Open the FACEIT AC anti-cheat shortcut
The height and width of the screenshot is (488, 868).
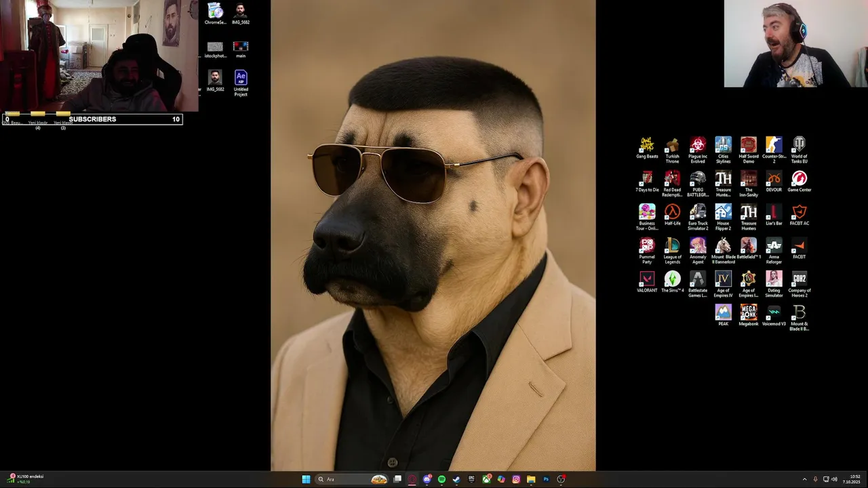(x=800, y=215)
